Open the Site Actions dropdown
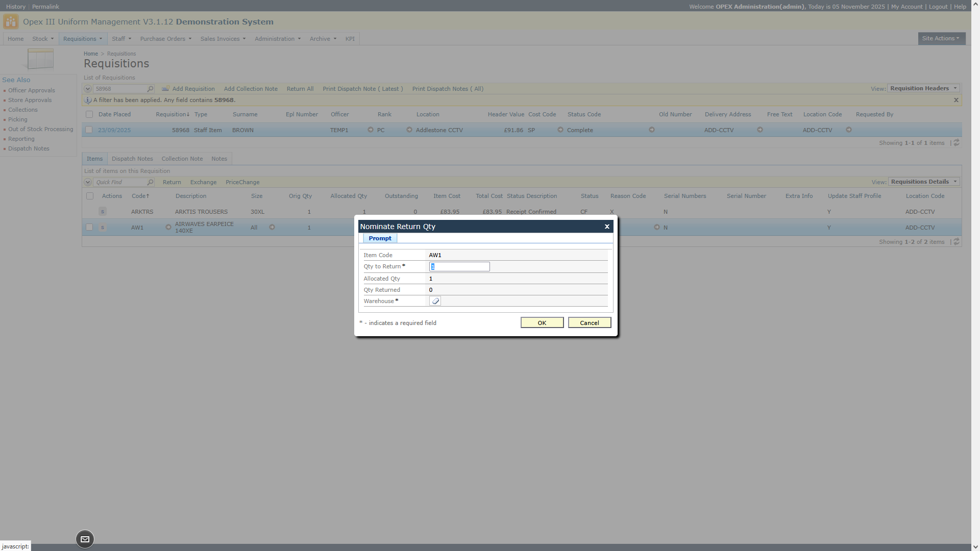Screen dimensions: 980x551 (941, 38)
